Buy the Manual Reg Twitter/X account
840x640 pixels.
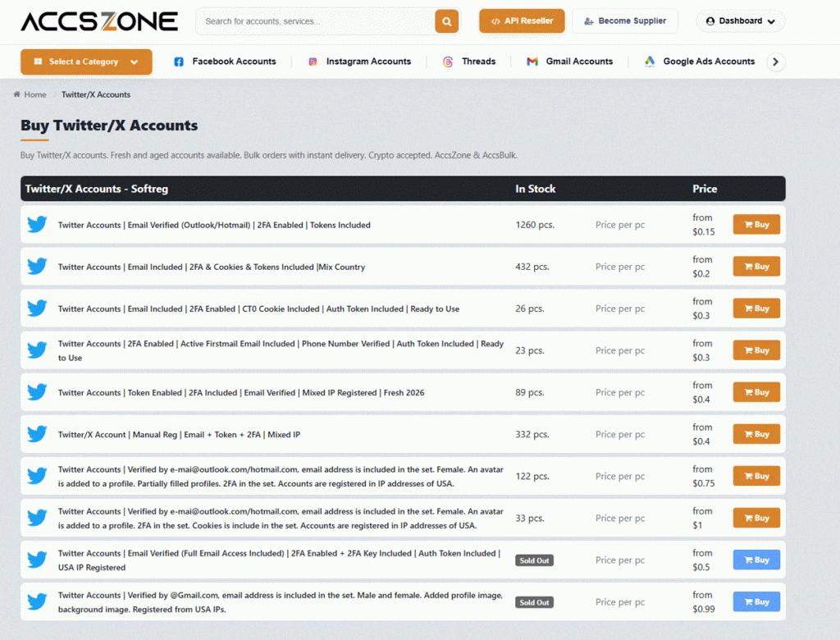pyautogui.click(x=756, y=433)
